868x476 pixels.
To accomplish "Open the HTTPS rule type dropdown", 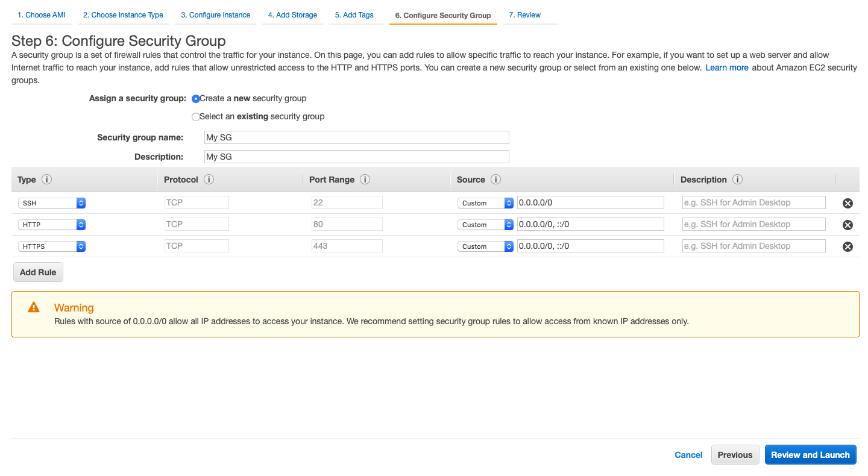I will [x=52, y=246].
